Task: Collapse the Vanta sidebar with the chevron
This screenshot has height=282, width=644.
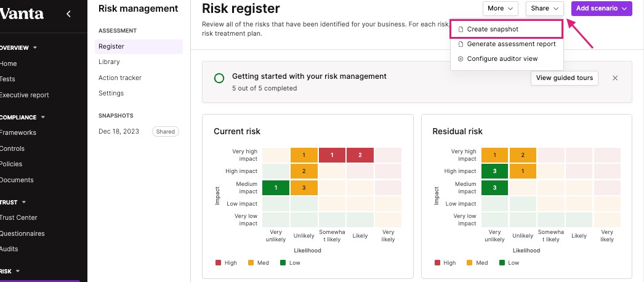Action: 68,14
